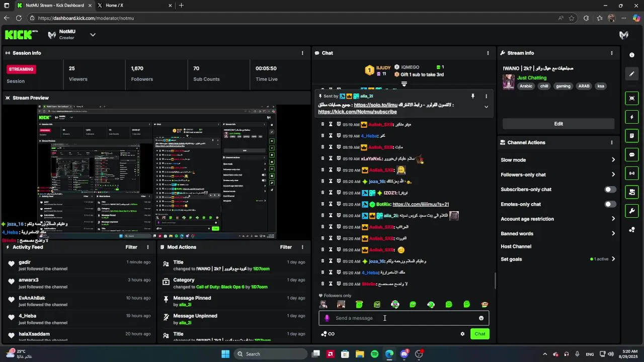Viewport: 644px width, 362px height.
Task: Click the dots icon below the sidebar wrench
Action: 632,230
